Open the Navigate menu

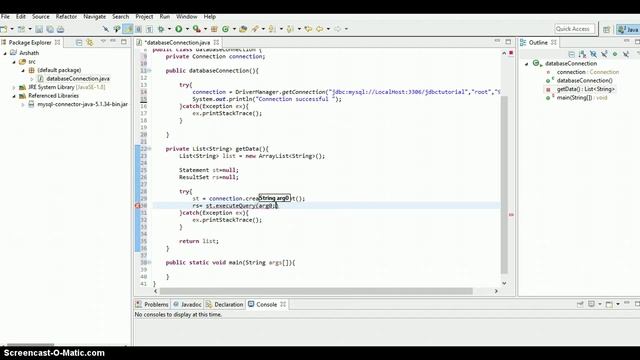click(x=95, y=16)
